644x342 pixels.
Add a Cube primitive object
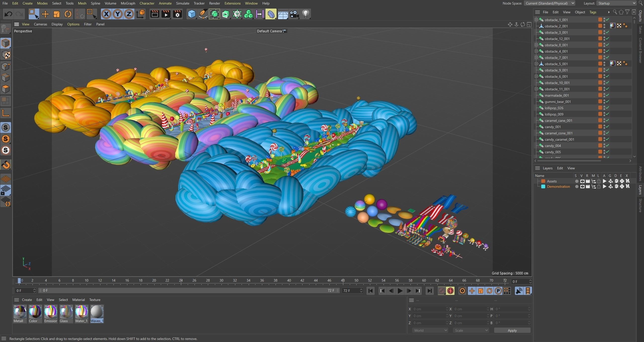192,14
